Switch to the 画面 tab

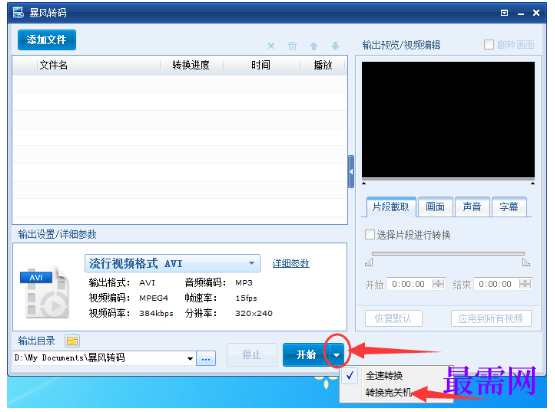tap(435, 207)
